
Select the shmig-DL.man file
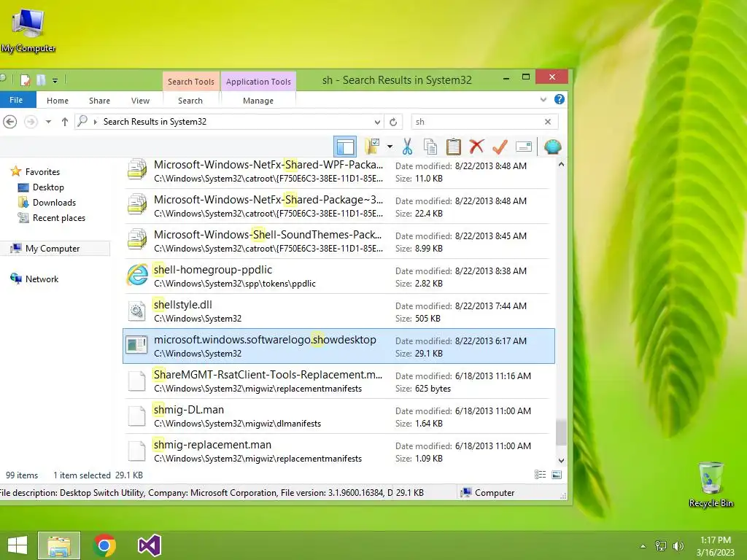(x=338, y=416)
